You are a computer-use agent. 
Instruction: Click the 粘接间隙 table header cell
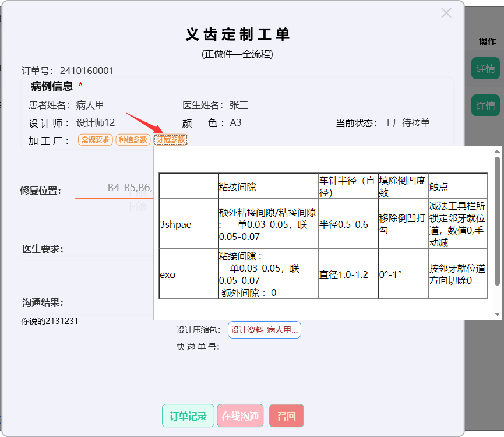tap(267, 186)
